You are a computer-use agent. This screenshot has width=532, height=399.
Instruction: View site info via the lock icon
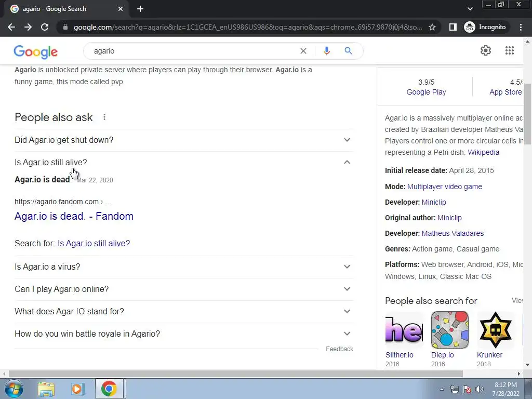[x=65, y=27]
